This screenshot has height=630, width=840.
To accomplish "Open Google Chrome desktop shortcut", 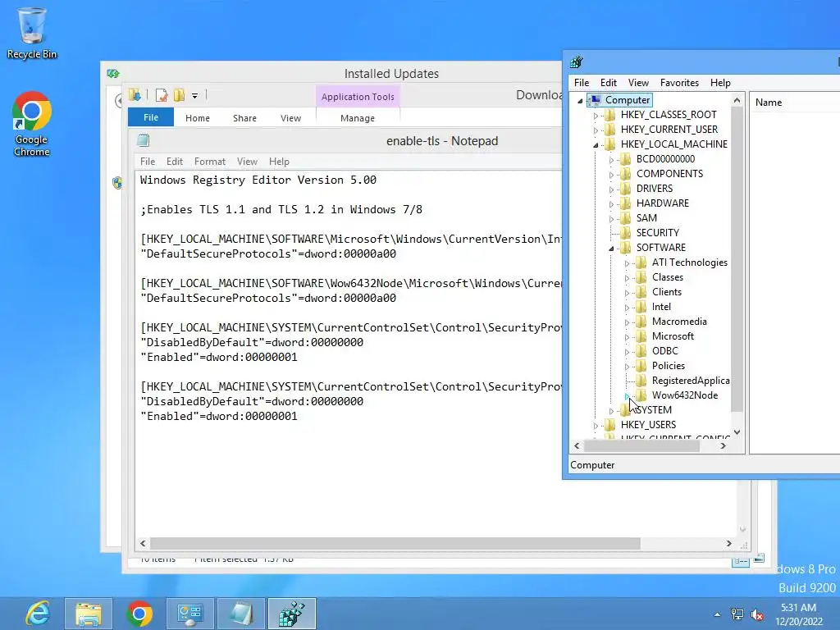I will coord(32,124).
